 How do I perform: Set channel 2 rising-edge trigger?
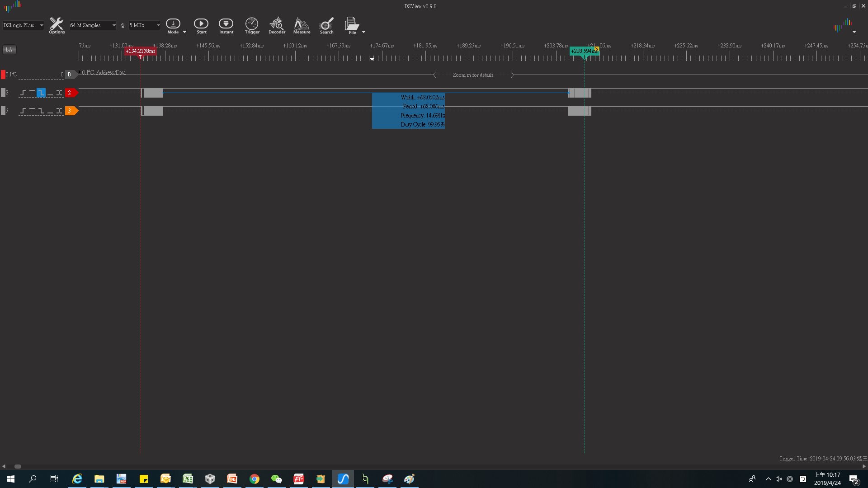click(x=23, y=93)
